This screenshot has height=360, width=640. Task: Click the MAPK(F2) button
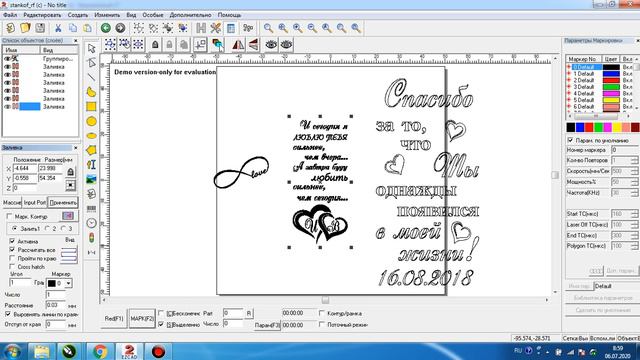click(142, 318)
